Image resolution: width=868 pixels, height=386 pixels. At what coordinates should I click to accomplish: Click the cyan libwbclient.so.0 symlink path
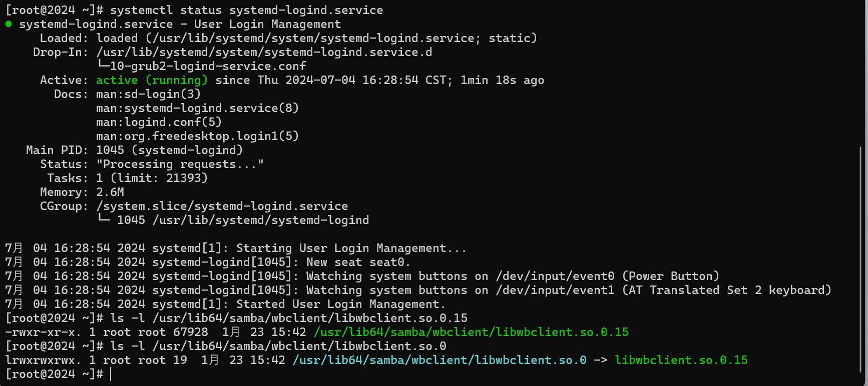click(440, 360)
